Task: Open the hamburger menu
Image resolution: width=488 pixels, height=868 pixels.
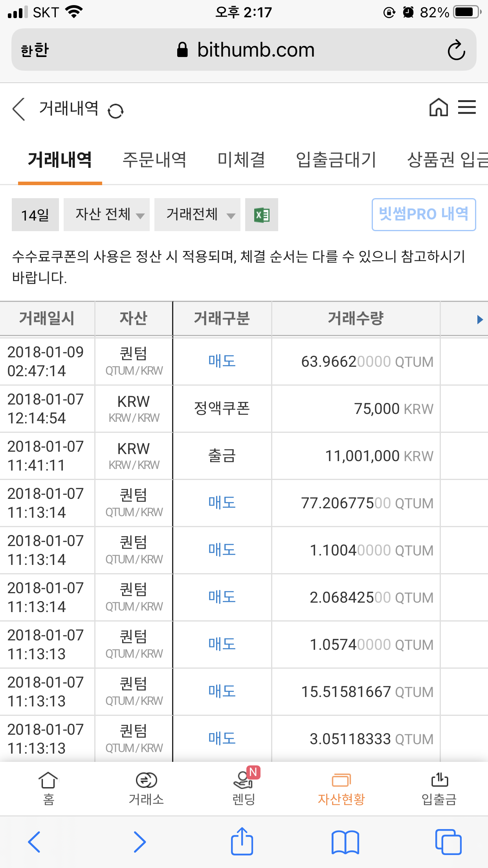Action: point(467,107)
